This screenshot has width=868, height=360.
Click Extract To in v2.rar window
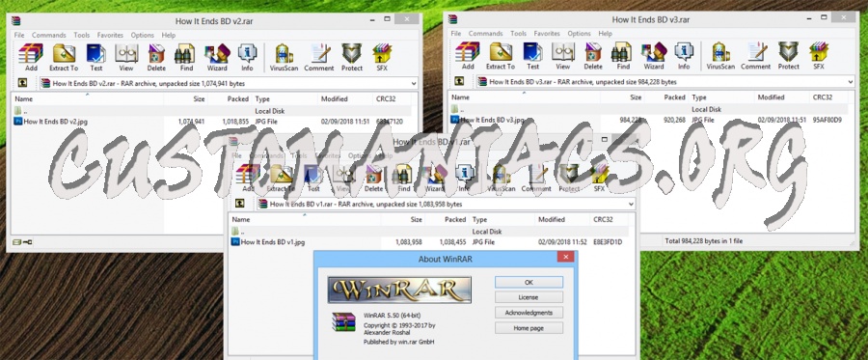pyautogui.click(x=64, y=58)
